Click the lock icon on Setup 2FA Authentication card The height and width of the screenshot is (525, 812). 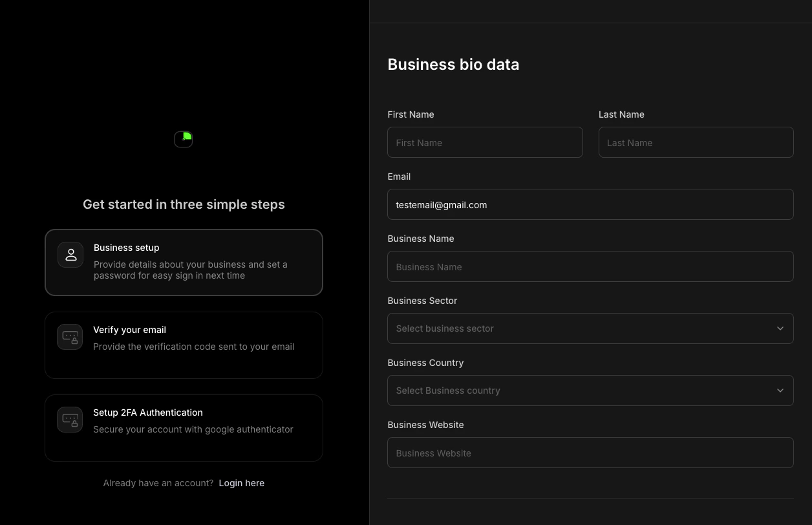click(70, 420)
